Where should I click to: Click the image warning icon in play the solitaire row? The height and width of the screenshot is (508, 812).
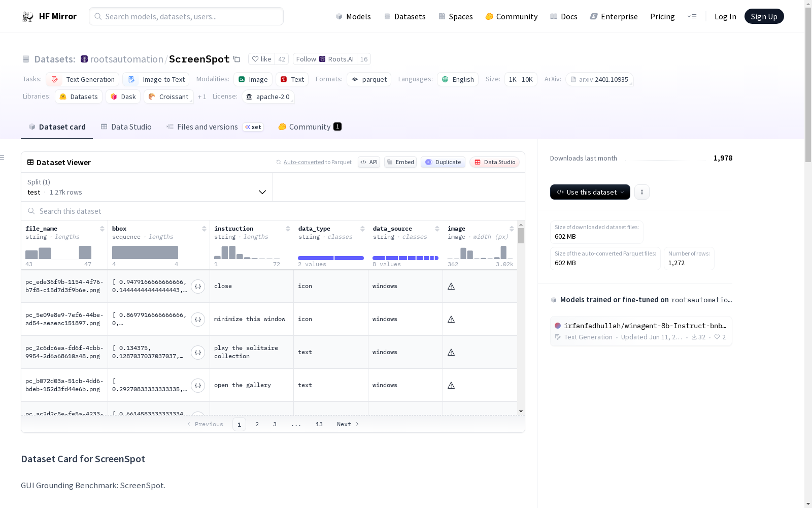(451, 352)
